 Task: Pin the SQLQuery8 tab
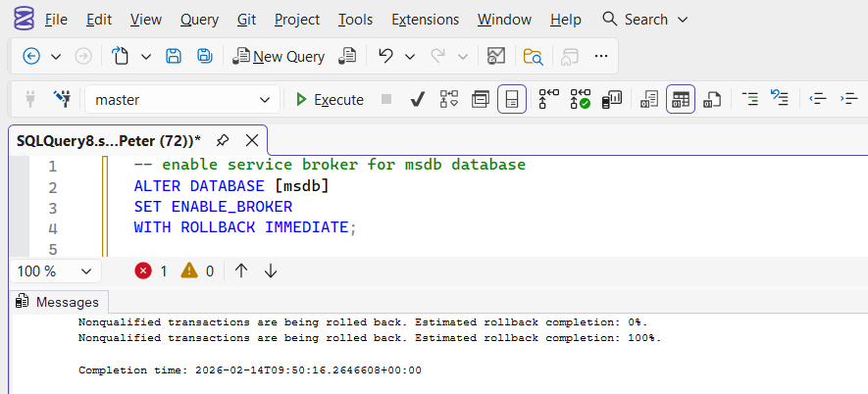223,140
